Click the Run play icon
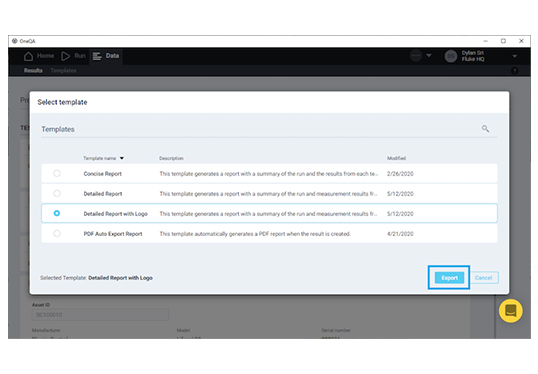The width and height of the screenshot is (538, 374). [x=65, y=56]
